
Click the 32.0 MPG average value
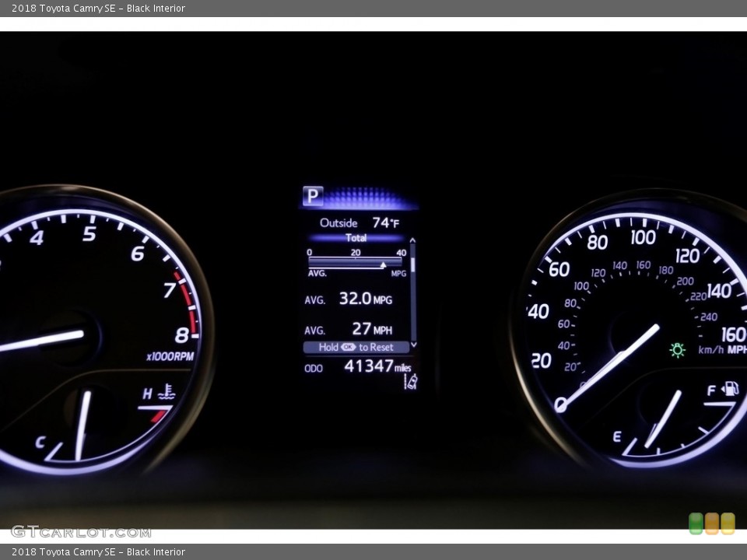[x=366, y=299]
